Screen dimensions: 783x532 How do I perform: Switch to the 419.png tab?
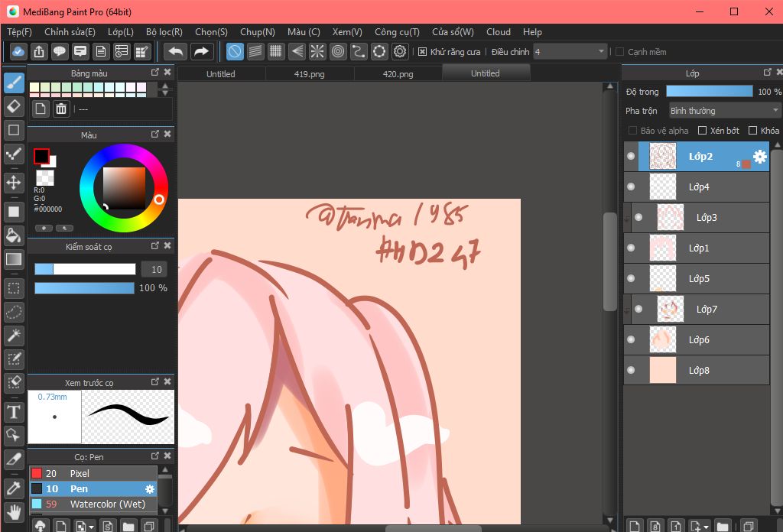pos(310,74)
